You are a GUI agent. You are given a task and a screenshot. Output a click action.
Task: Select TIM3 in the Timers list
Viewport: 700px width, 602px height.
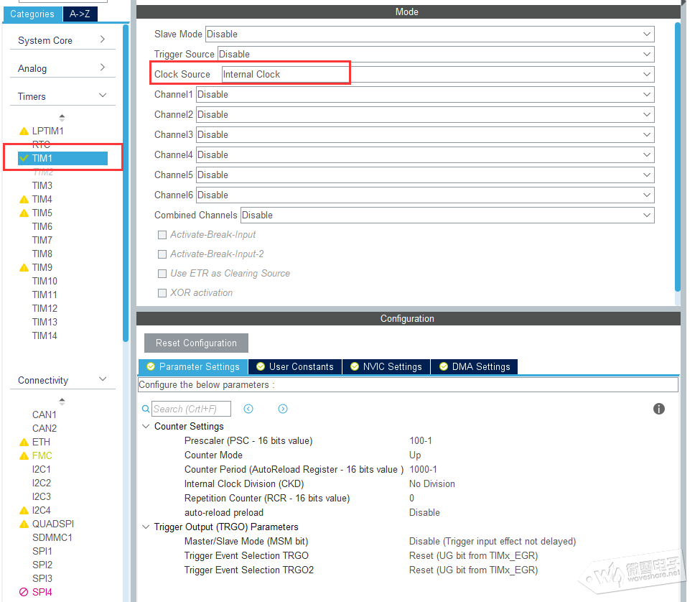coord(42,185)
